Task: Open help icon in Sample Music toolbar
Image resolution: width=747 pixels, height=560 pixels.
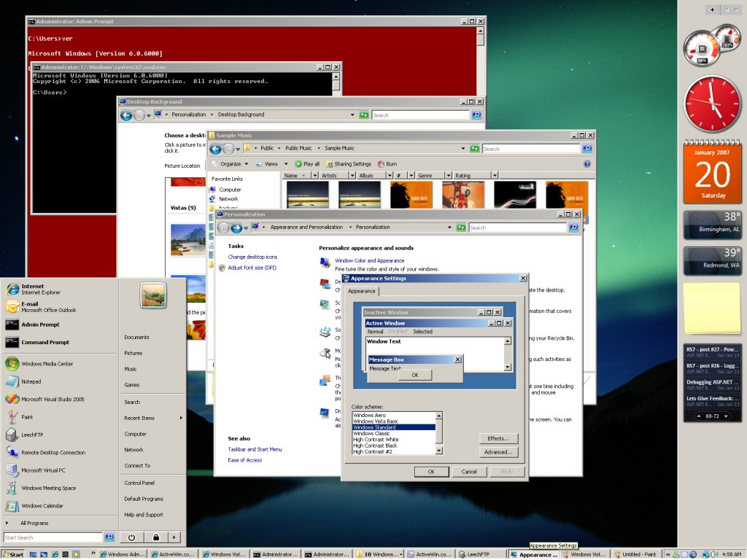Action: pos(587,164)
